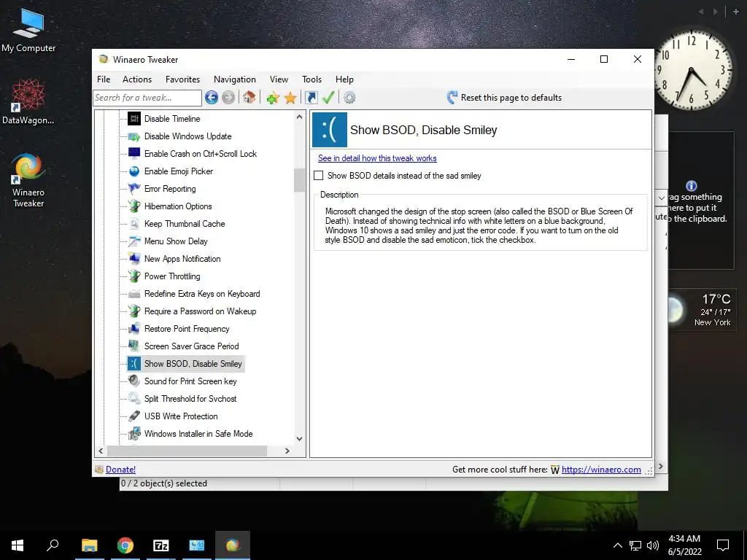Click the vertical scrollbar thumb in tree
The image size is (747, 560).
pos(299,180)
